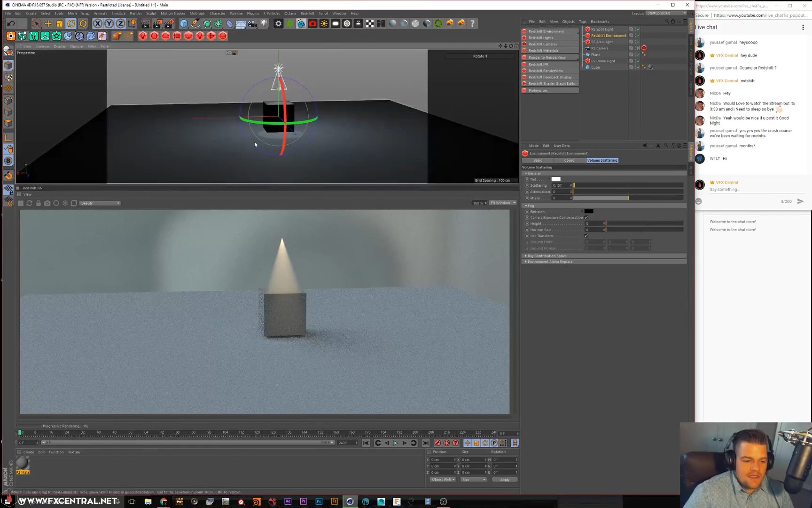812x508 pixels.
Task: Open the Fit Window zoom dropdown
Action: [x=502, y=203]
